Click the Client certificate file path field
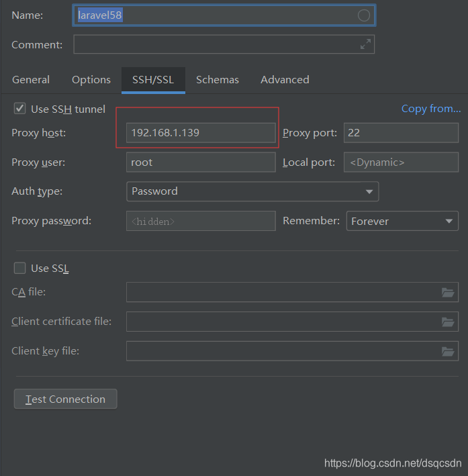Image resolution: width=468 pixels, height=476 pixels. (x=292, y=322)
